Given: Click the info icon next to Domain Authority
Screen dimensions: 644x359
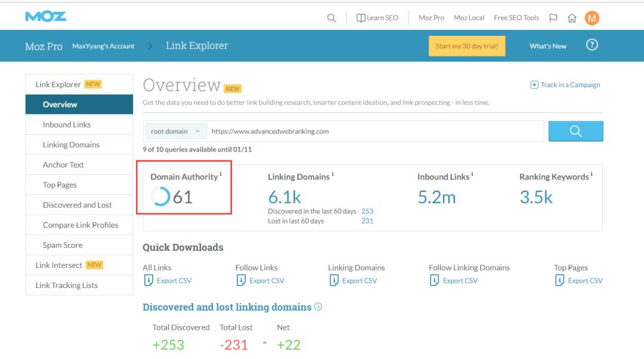Looking at the screenshot, I should coord(221,174).
